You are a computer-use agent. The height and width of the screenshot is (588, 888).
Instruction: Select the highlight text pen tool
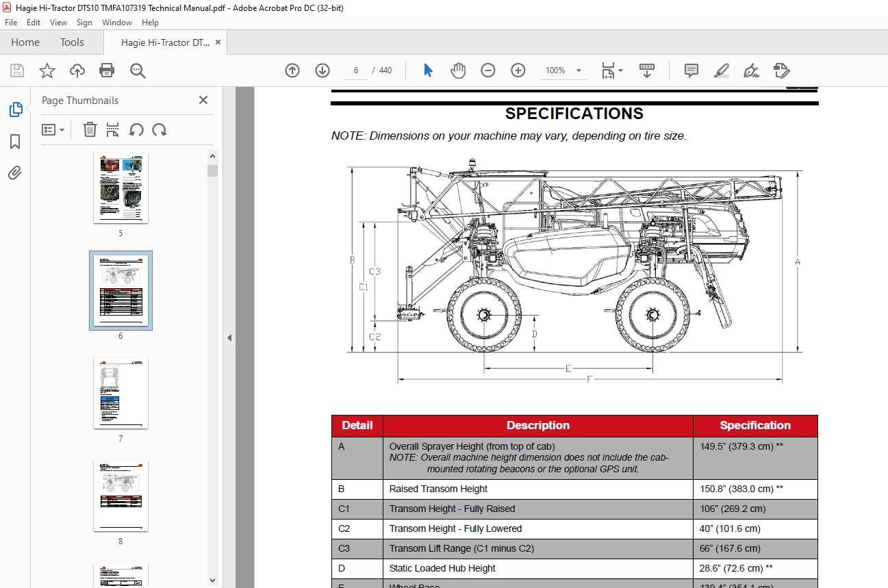[x=721, y=71]
